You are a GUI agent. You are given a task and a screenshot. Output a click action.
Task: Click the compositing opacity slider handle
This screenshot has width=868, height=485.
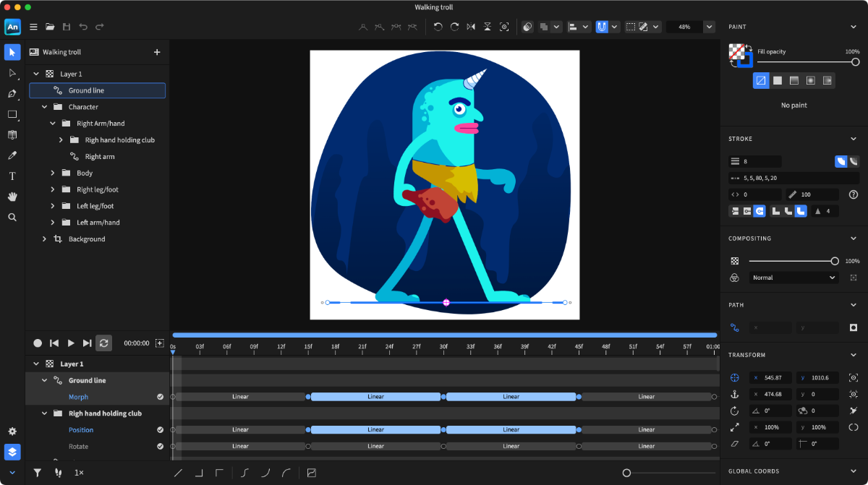coord(835,261)
